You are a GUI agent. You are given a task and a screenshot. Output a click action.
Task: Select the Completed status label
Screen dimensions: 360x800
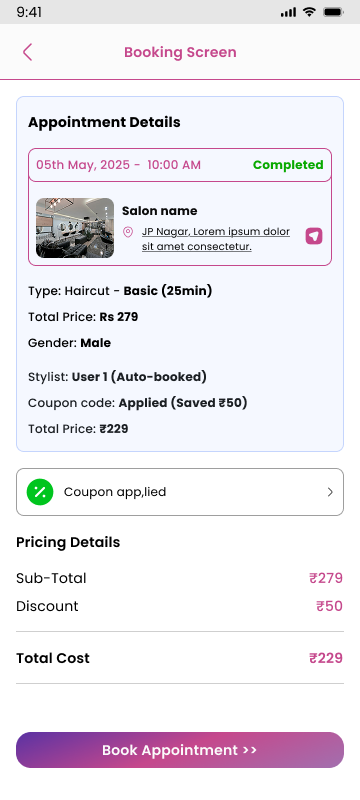pos(288,165)
